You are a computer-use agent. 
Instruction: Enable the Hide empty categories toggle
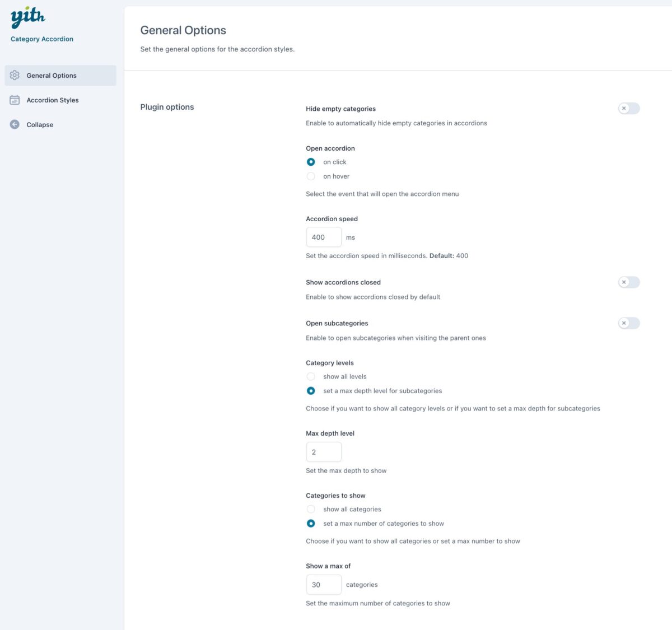(x=628, y=109)
